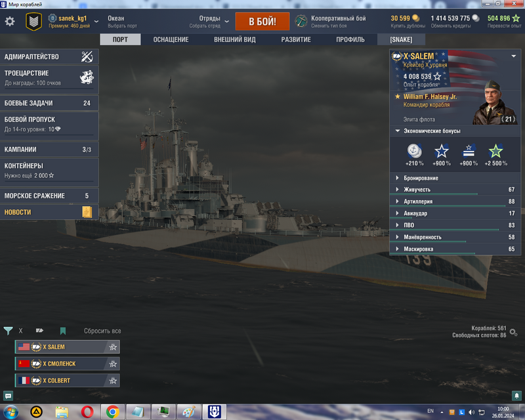525x420 pixels.
Task: Switch to the ПОРТ tab
Action: pyautogui.click(x=120, y=39)
